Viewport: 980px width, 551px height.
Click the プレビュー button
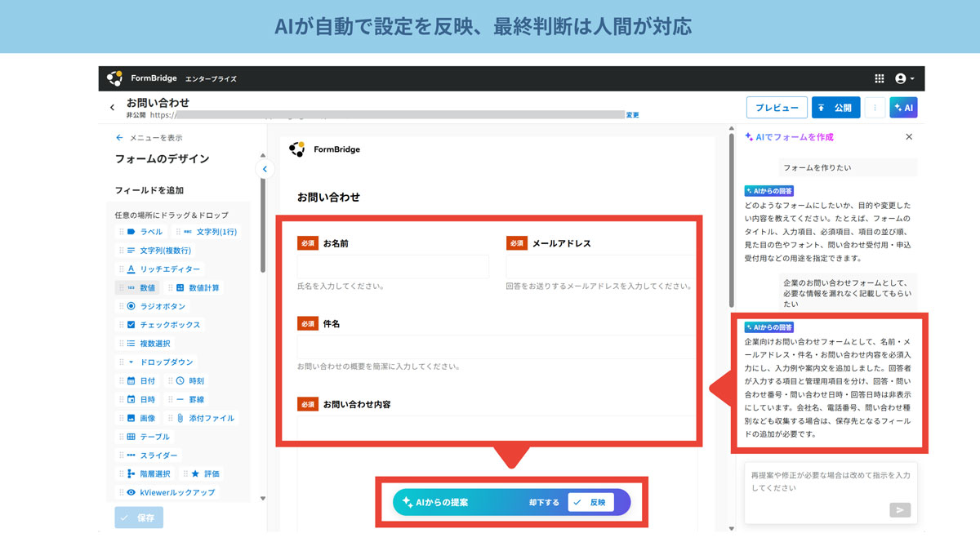777,108
